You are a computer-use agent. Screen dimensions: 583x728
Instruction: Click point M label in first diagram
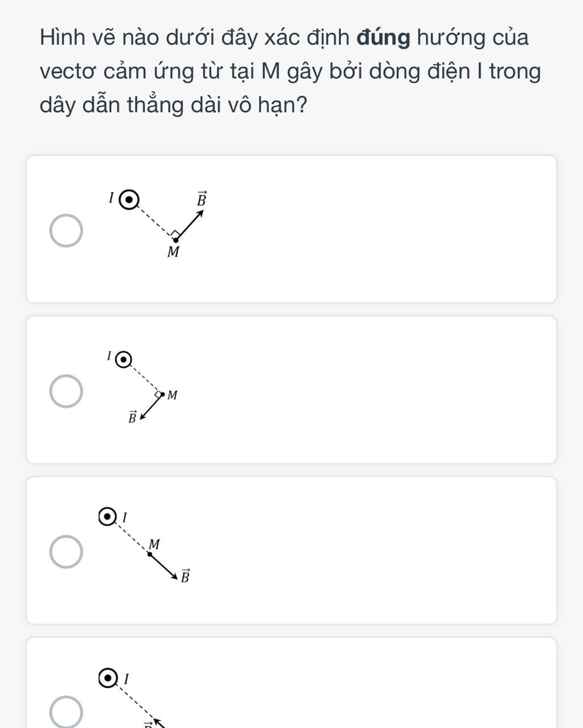tap(173, 252)
